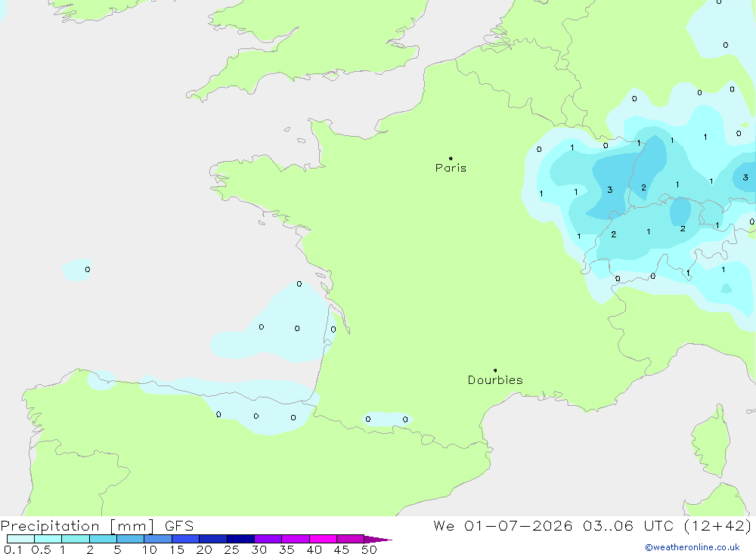The height and width of the screenshot is (554, 756).
Task: Click the GFS model label
Action: (179, 525)
